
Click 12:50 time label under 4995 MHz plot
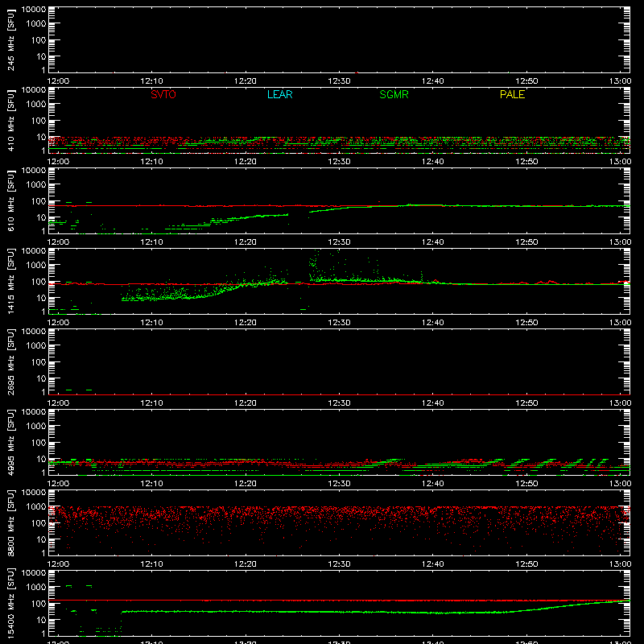(526, 484)
